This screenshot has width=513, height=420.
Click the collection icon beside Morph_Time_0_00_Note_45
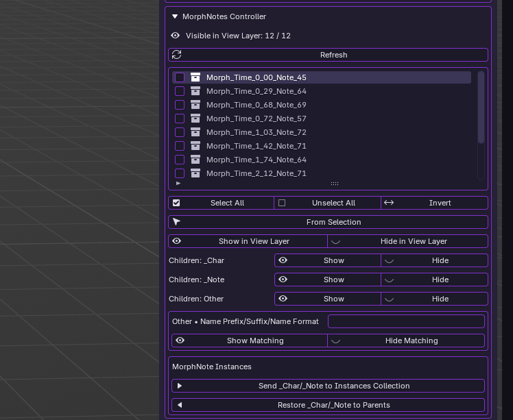click(x=195, y=77)
